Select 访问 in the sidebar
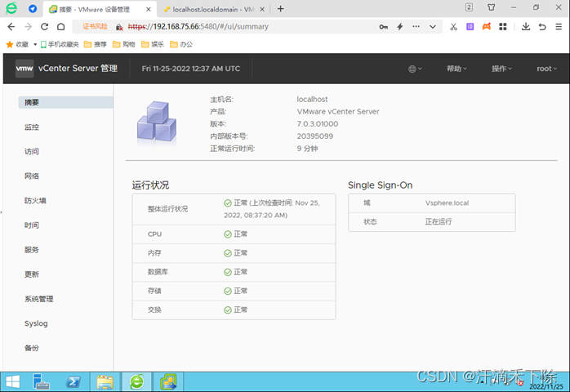570x392 pixels. [x=32, y=152]
